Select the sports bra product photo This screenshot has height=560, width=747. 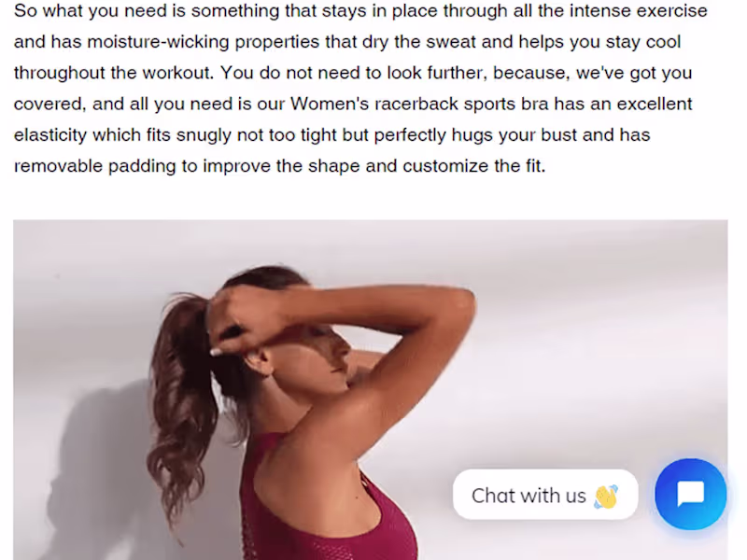370,389
